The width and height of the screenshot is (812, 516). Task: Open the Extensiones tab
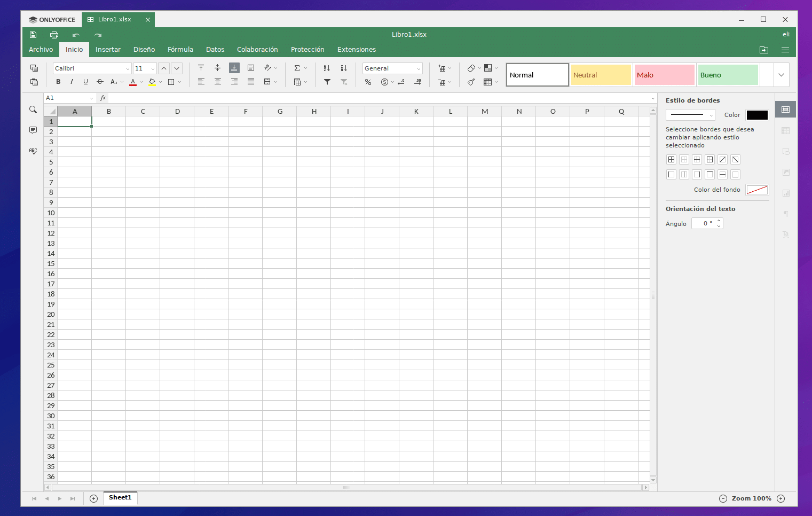click(x=357, y=50)
